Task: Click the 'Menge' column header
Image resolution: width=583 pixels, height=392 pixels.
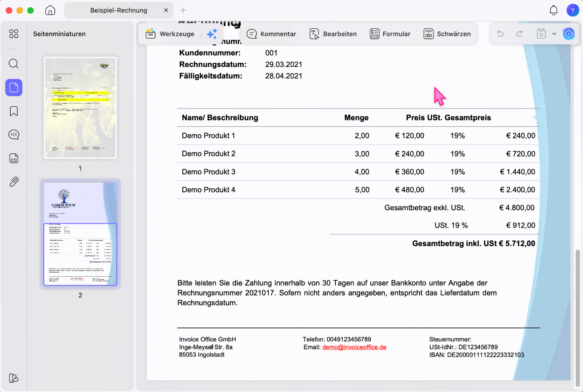Action: pos(356,118)
